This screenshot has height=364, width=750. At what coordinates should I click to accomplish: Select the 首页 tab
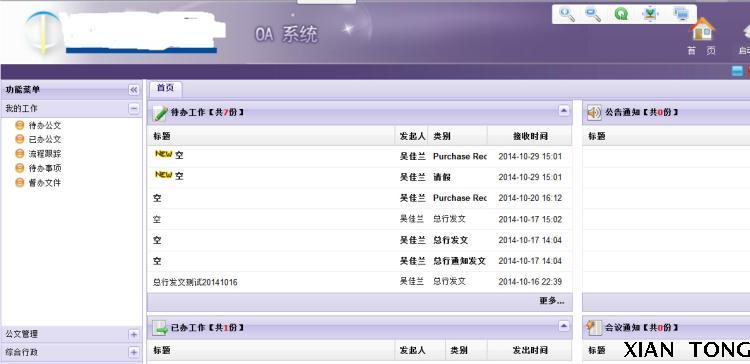click(165, 88)
